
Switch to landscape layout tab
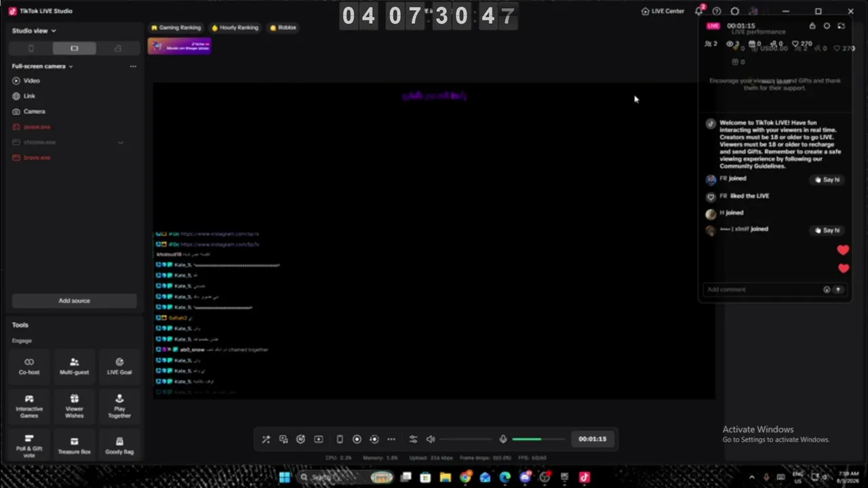point(74,48)
